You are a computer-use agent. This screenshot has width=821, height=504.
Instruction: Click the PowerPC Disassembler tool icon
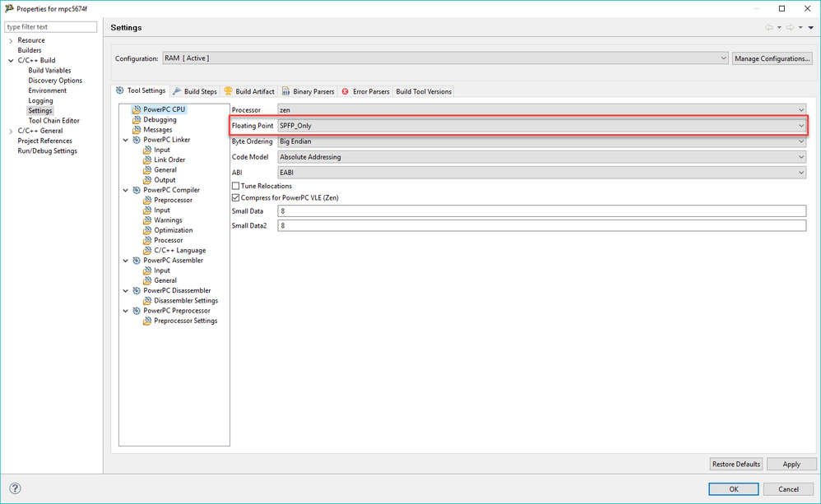coord(137,290)
